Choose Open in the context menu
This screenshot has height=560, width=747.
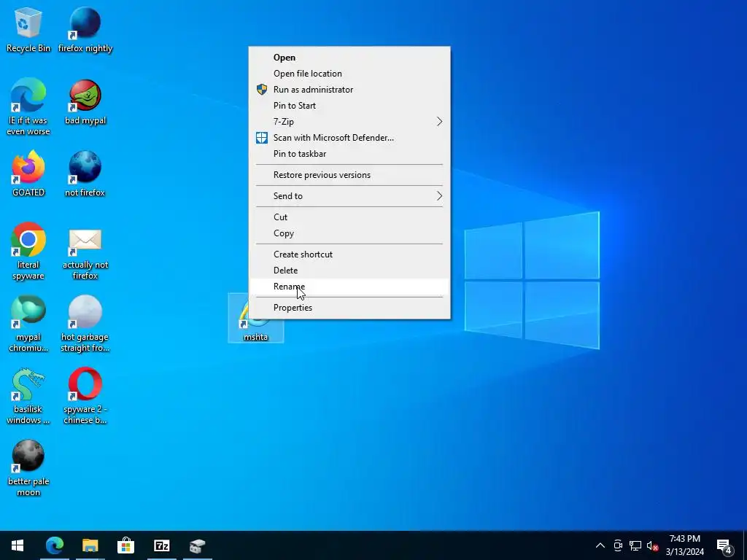click(349, 57)
